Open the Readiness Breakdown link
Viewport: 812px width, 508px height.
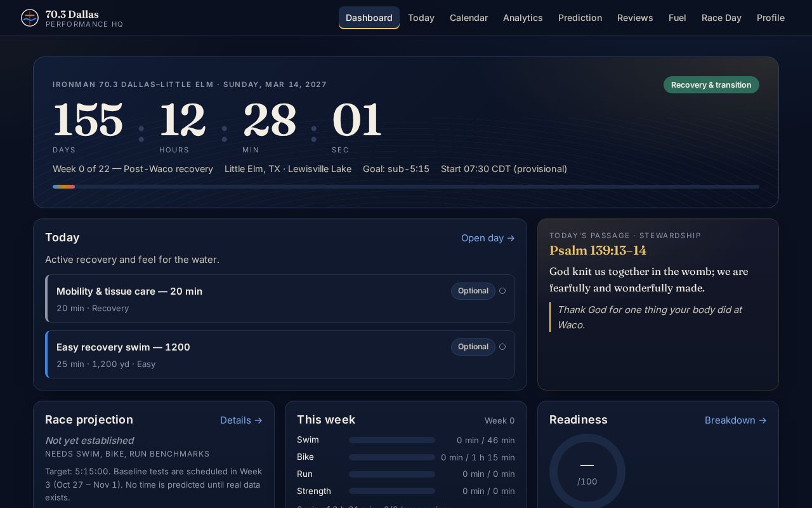tap(736, 420)
